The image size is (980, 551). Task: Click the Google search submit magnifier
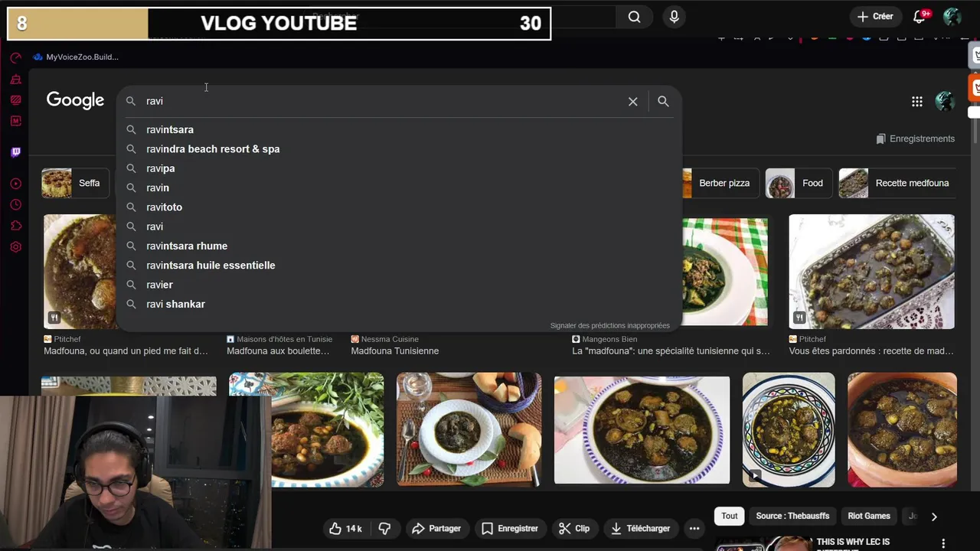663,101
